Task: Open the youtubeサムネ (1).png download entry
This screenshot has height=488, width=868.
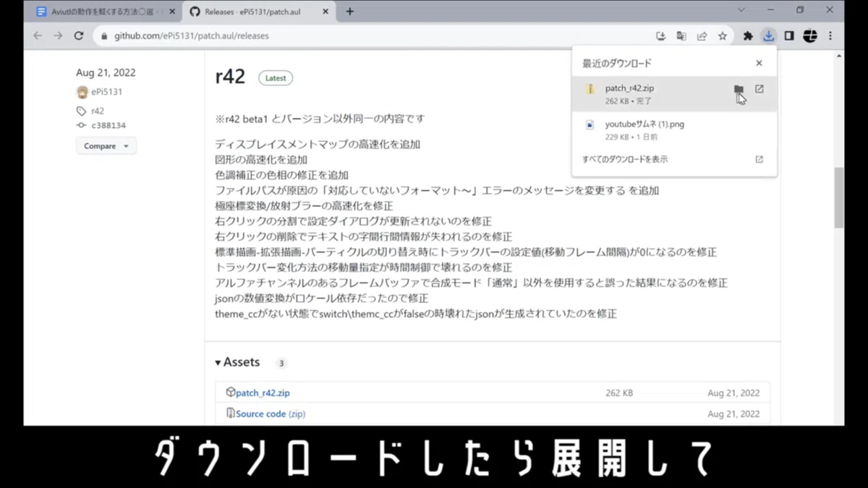Action: [674, 129]
